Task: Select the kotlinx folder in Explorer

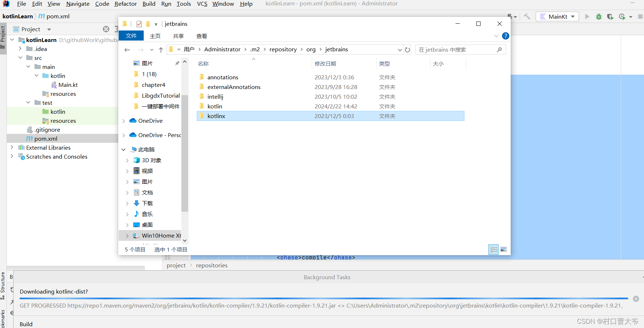Action: (216, 116)
